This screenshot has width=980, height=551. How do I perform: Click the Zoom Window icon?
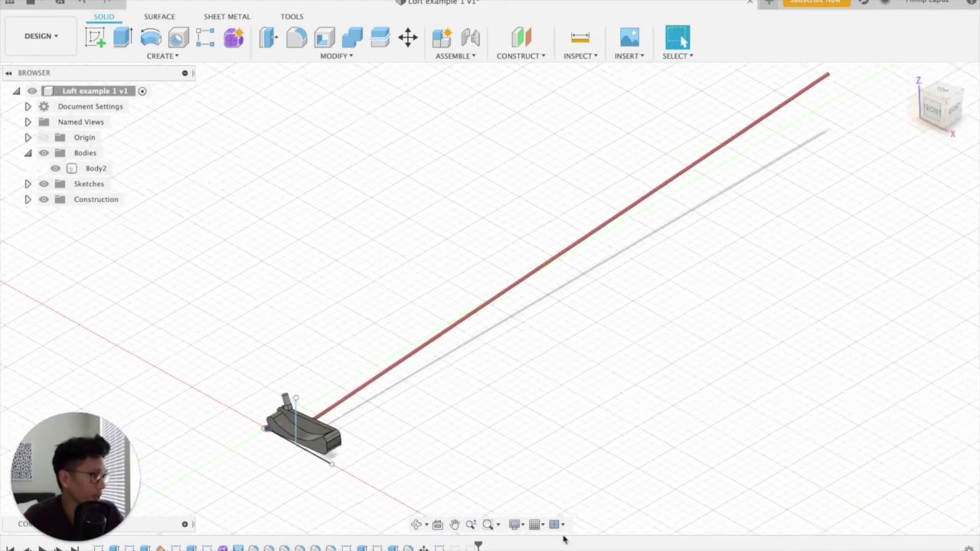tap(471, 524)
